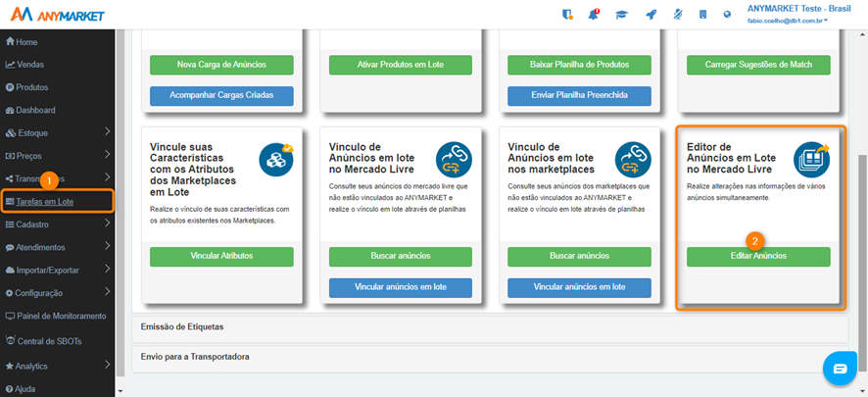
Task: Click the blocks icon on Vincule suas Características card
Action: tap(276, 160)
